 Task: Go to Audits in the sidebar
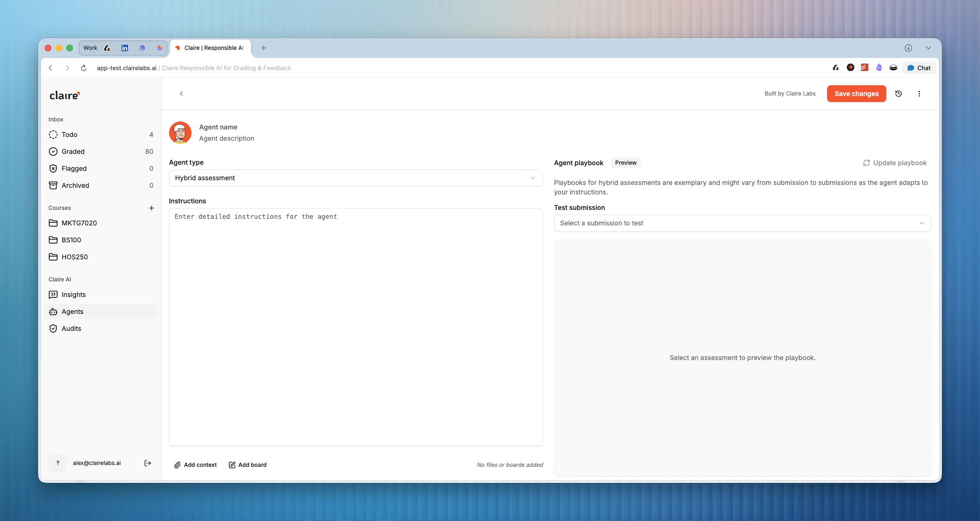click(x=71, y=329)
